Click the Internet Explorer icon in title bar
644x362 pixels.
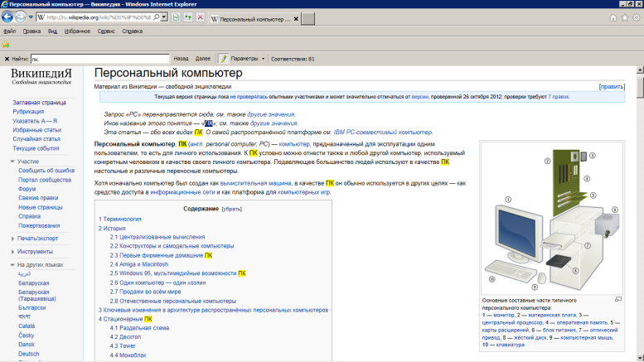4,4
